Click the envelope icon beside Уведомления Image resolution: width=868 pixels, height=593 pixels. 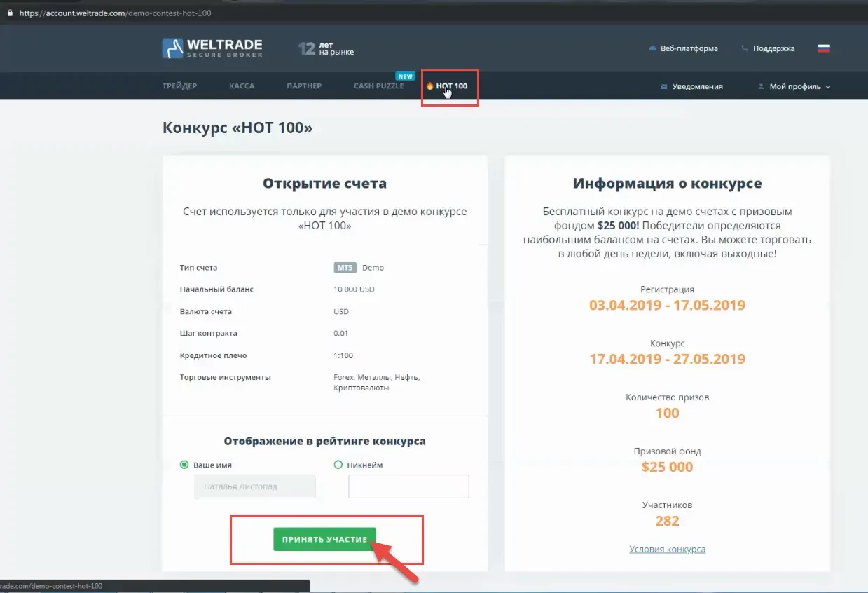point(663,86)
